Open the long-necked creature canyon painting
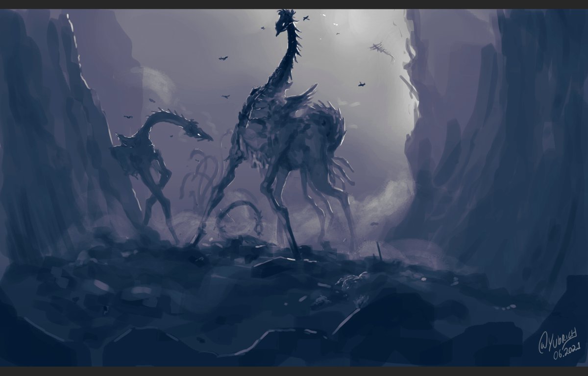The width and height of the screenshot is (588, 376). click(294, 188)
